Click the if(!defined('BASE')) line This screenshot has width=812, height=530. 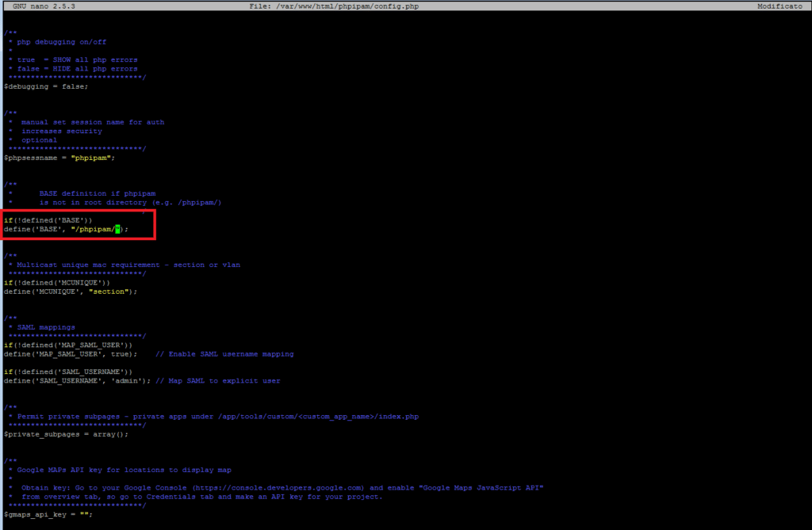coord(48,220)
